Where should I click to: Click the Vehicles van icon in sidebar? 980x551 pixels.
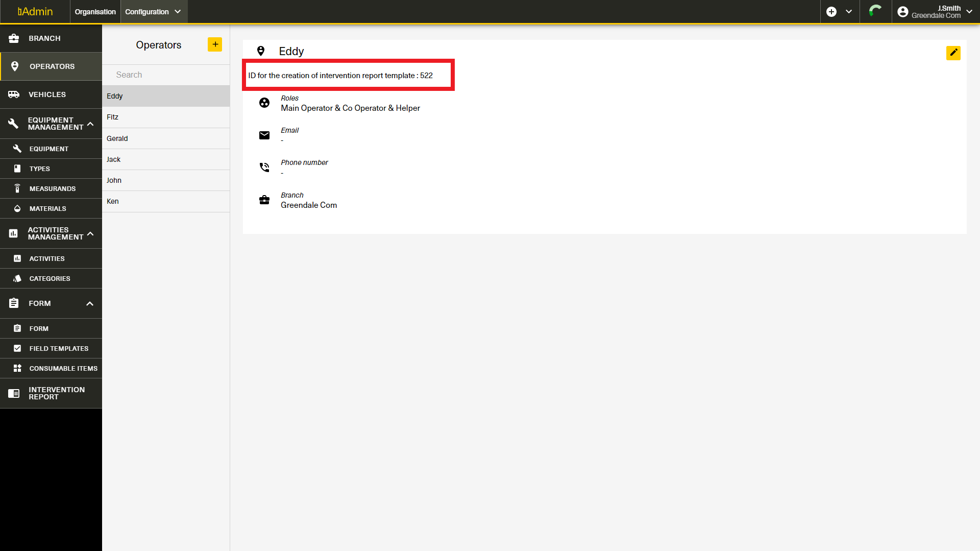[14, 94]
